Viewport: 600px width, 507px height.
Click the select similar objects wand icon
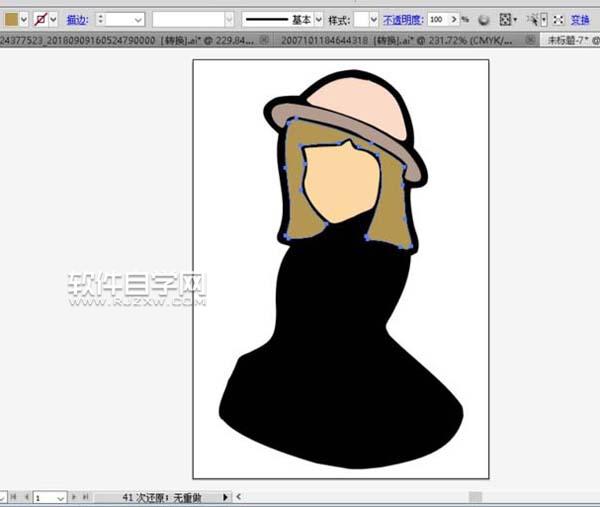pyautogui.click(x=533, y=19)
